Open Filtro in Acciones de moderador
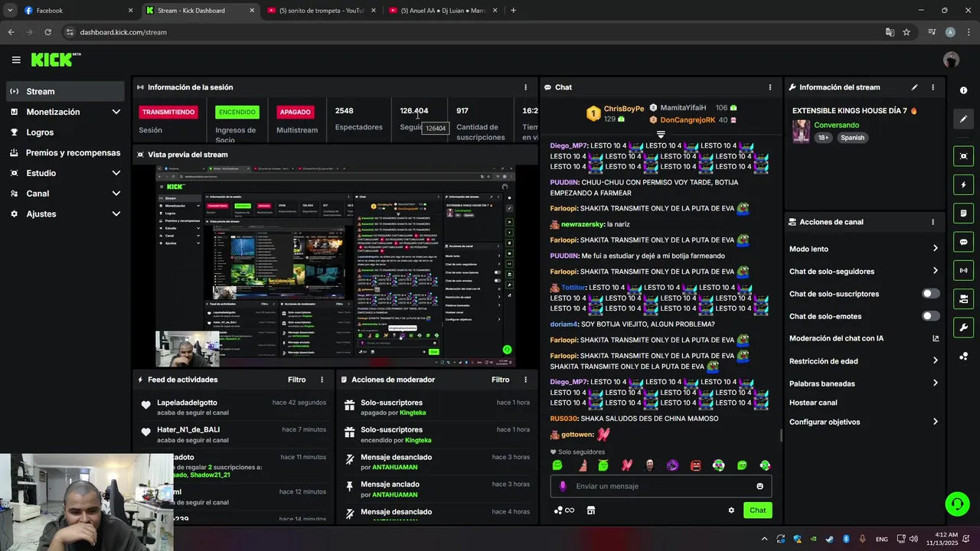The image size is (980, 551). tap(500, 380)
